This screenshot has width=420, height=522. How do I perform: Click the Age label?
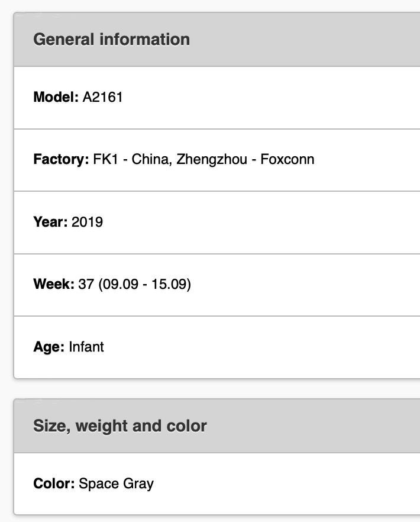[x=49, y=347]
